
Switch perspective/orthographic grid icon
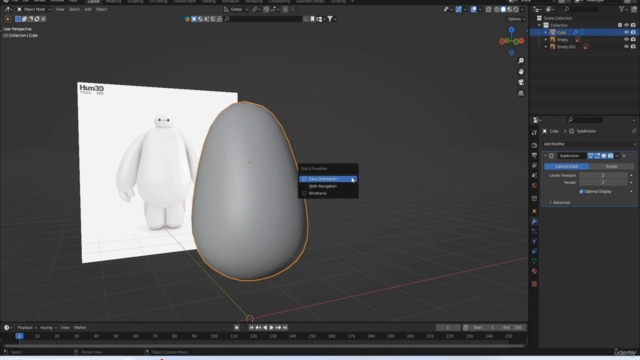click(x=521, y=93)
